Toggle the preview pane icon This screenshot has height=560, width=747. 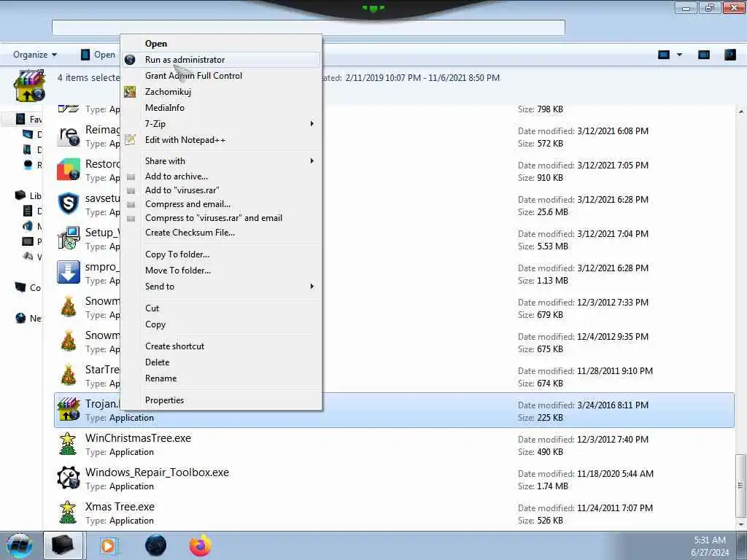point(704,55)
